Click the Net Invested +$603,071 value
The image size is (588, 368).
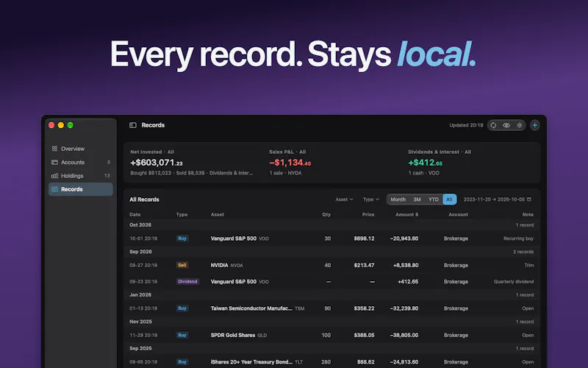[x=157, y=163]
